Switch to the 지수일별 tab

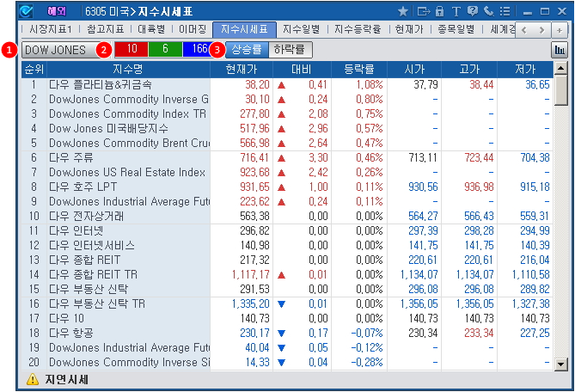(x=301, y=29)
